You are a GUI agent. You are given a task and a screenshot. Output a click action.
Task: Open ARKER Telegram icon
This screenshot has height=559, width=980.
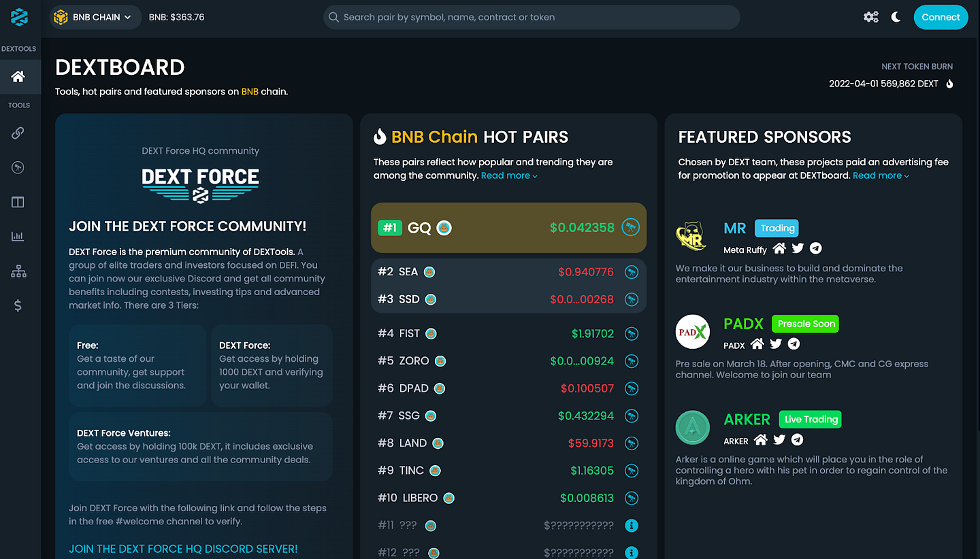click(798, 440)
